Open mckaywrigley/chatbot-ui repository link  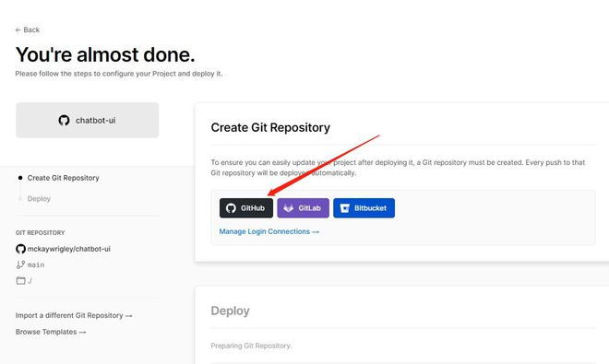(x=69, y=249)
